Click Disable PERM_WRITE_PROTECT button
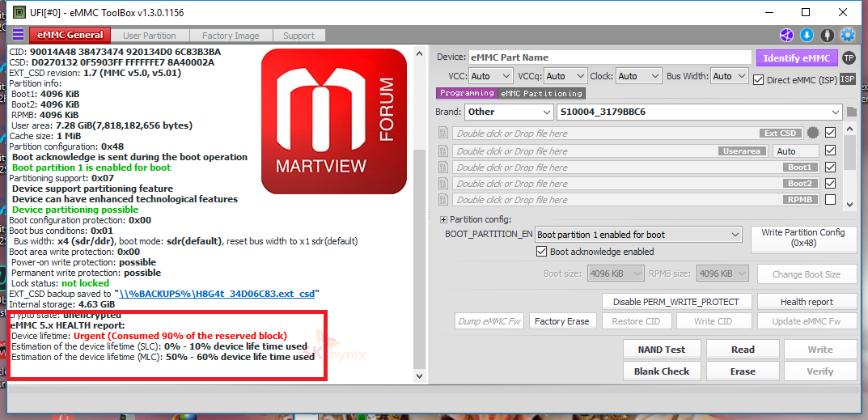The image size is (868, 420). [x=676, y=302]
